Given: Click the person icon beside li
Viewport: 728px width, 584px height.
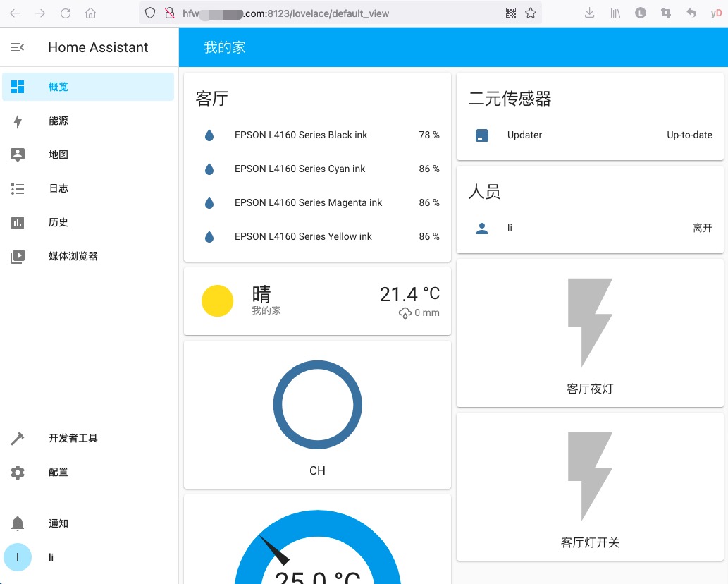Looking at the screenshot, I should tap(482, 228).
